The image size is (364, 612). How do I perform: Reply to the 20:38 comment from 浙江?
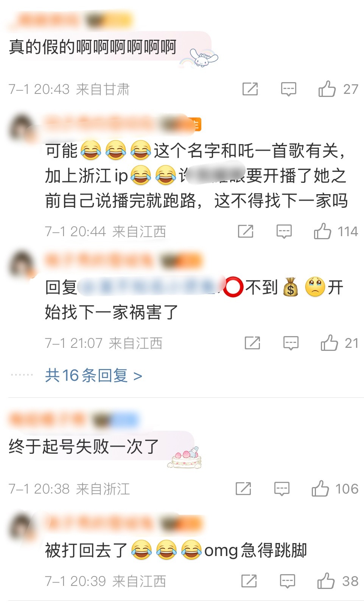(x=282, y=489)
